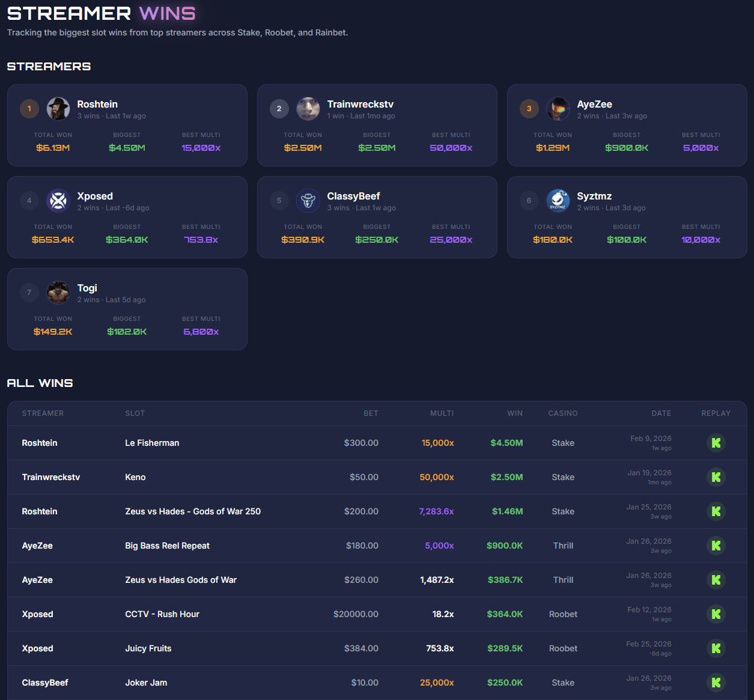Click Roshtein's avatar icon
This screenshot has height=700, width=754.
(58, 109)
